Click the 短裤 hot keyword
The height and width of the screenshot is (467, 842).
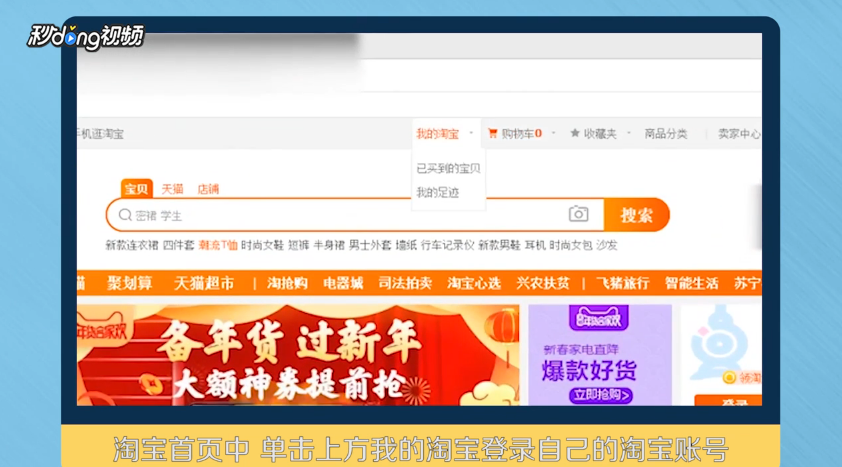299,245
